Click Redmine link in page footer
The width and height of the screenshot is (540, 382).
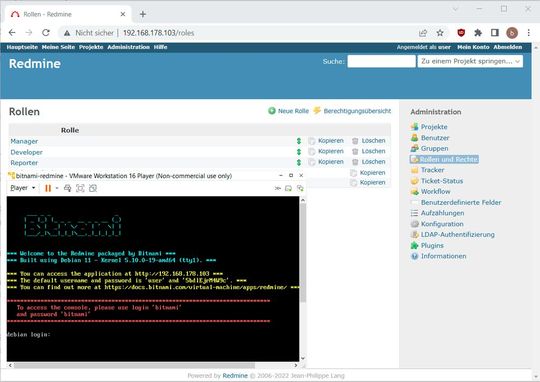pos(235,375)
